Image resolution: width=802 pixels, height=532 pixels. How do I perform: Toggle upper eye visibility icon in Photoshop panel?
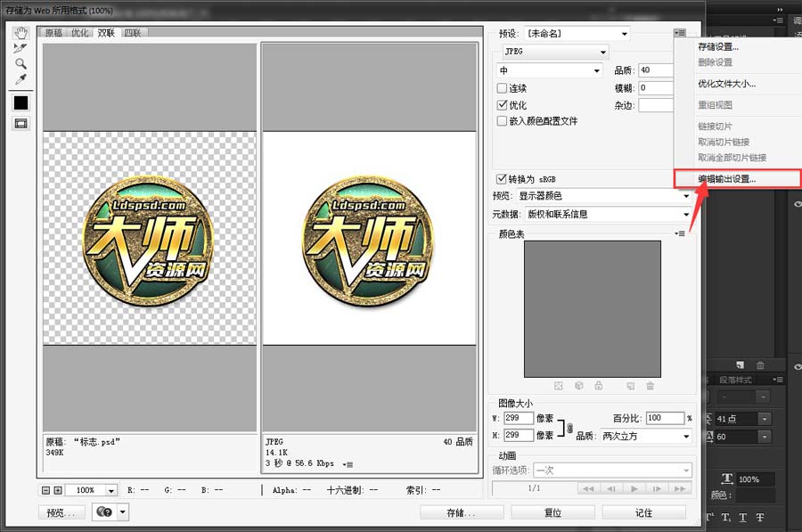(798, 204)
